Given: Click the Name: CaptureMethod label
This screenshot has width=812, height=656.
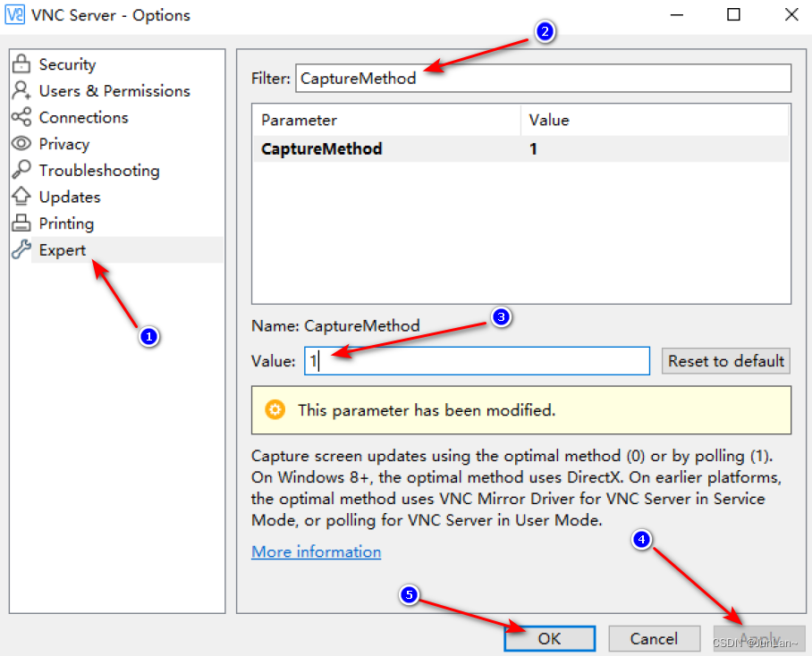Looking at the screenshot, I should [335, 325].
